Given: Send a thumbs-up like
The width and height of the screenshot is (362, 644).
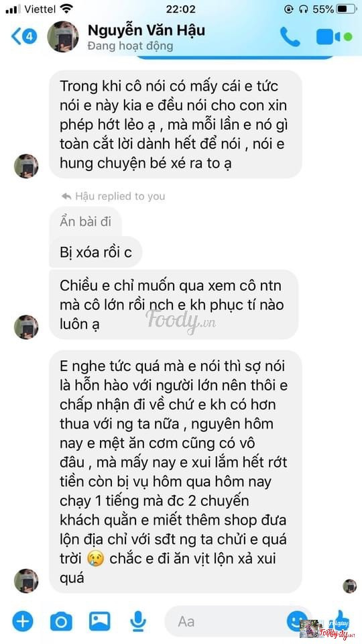Looking at the screenshot, I should [x=341, y=619].
